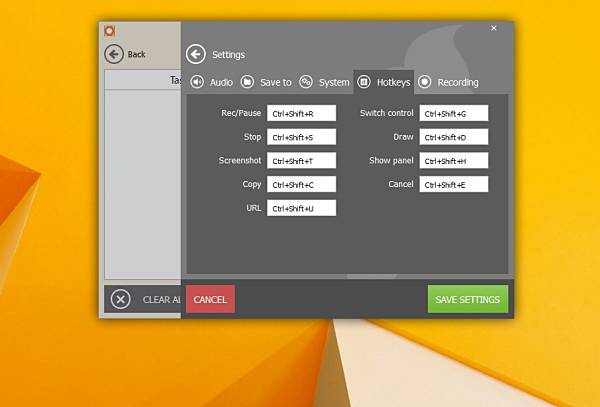Click the Copy label beside Ctrl+Shift+C
600x407 pixels.
pos(252,184)
